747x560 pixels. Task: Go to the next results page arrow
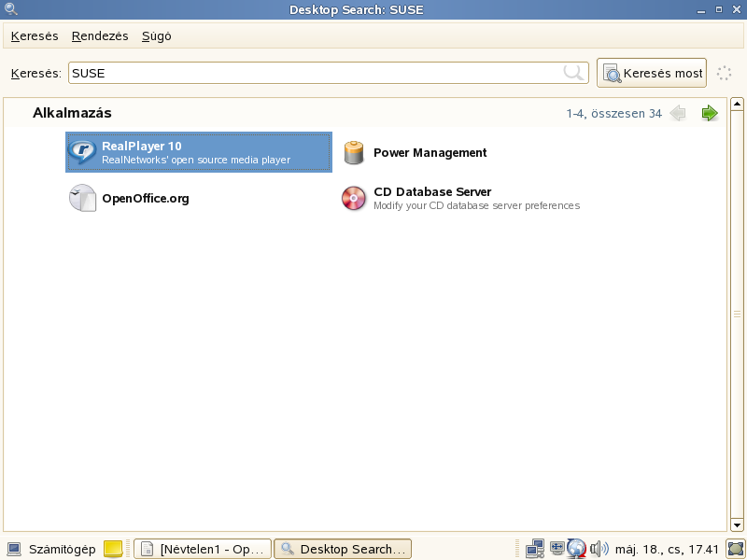(x=710, y=113)
